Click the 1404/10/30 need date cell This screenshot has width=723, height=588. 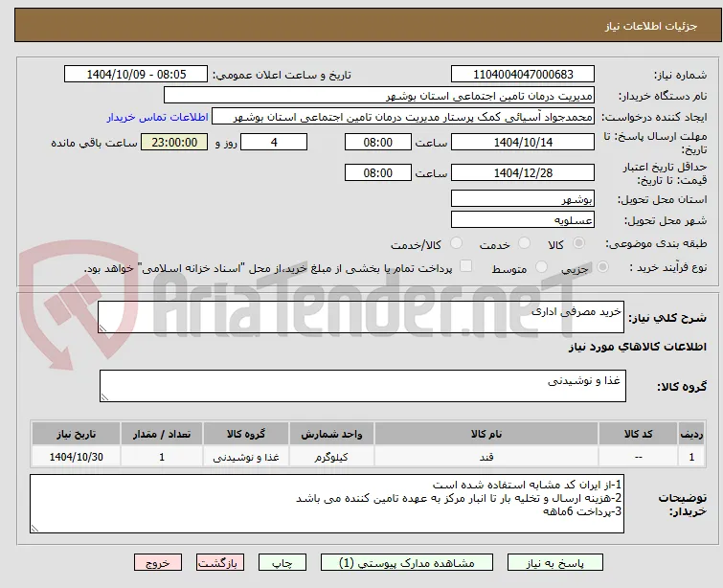pos(76,457)
